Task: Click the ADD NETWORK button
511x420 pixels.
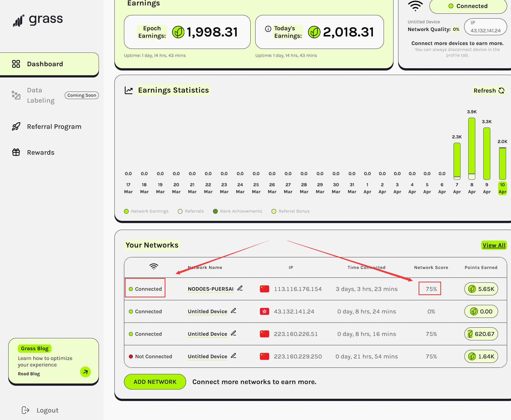Action: (x=155, y=382)
